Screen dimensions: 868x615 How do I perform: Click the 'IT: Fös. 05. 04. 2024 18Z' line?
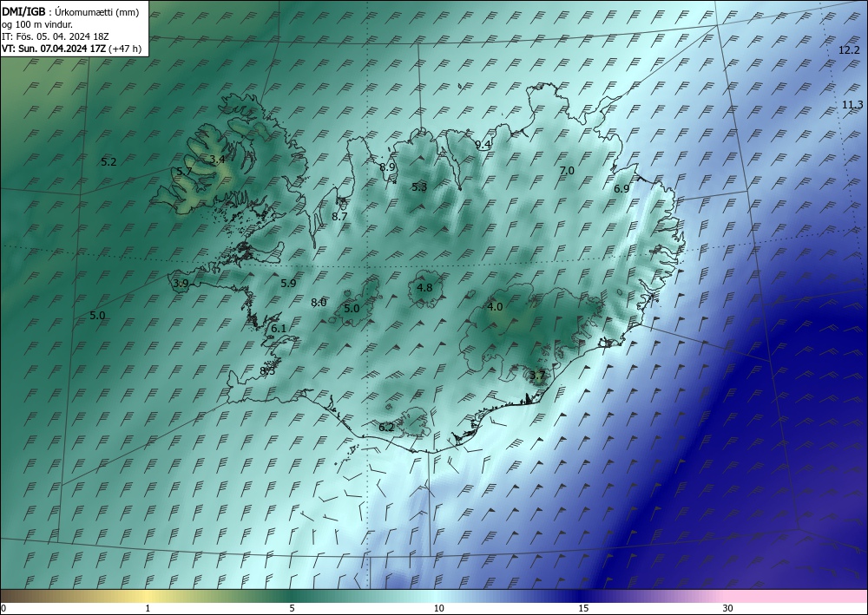click(56, 36)
